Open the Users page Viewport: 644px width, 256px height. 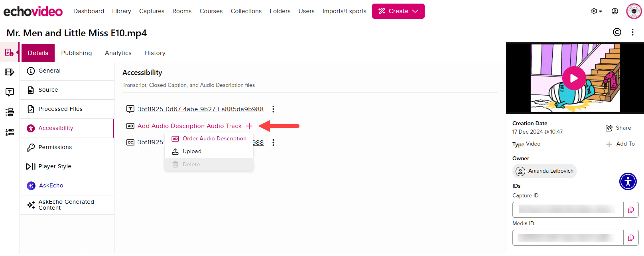pos(306,11)
